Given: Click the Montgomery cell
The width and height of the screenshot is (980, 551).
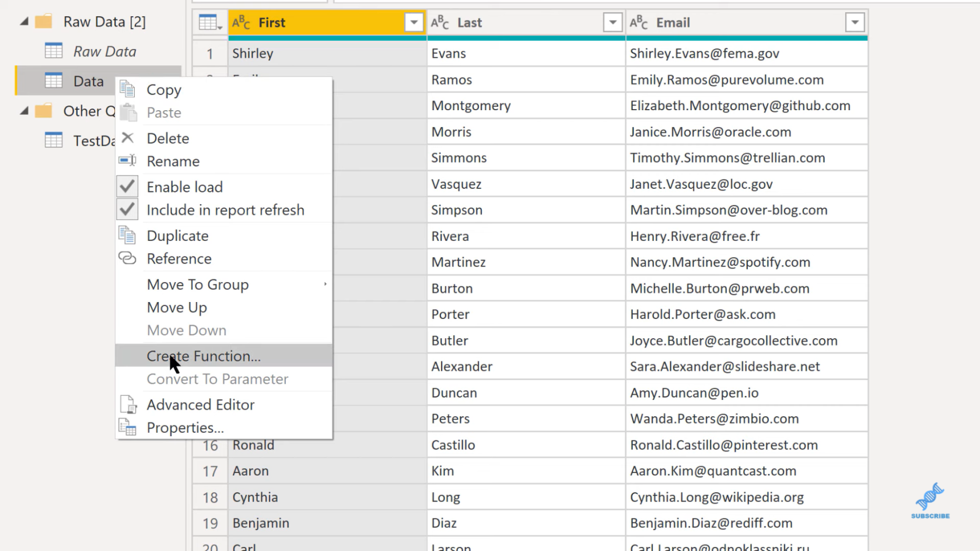Looking at the screenshot, I should [x=526, y=106].
